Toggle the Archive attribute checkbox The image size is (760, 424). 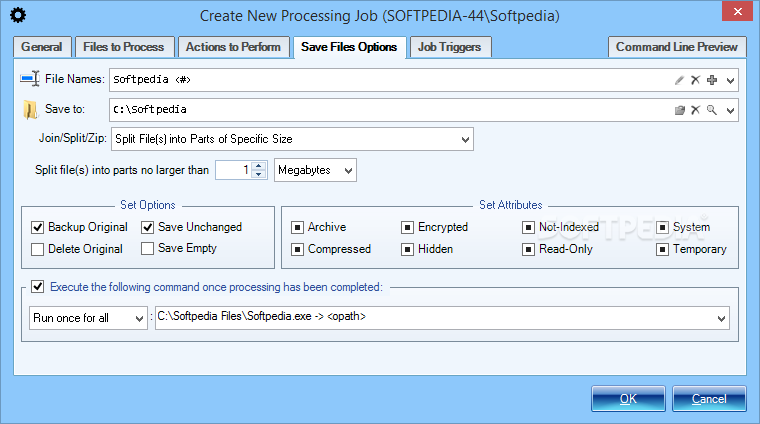point(297,227)
